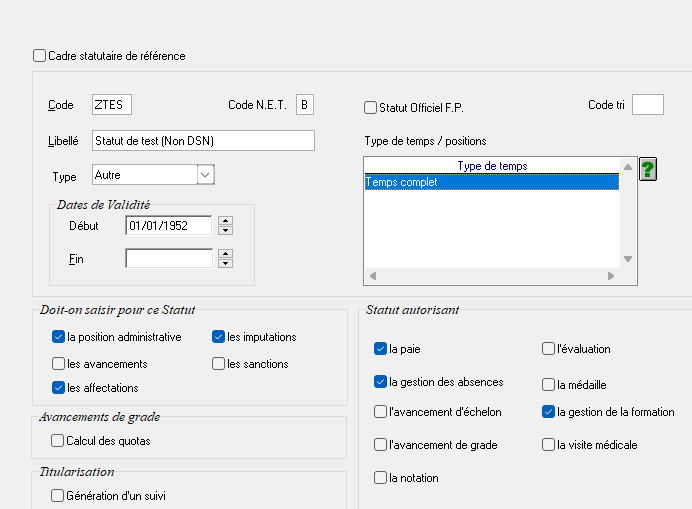Focus the empty Code tri field
Viewport: 692px width, 509px height.
point(648,105)
